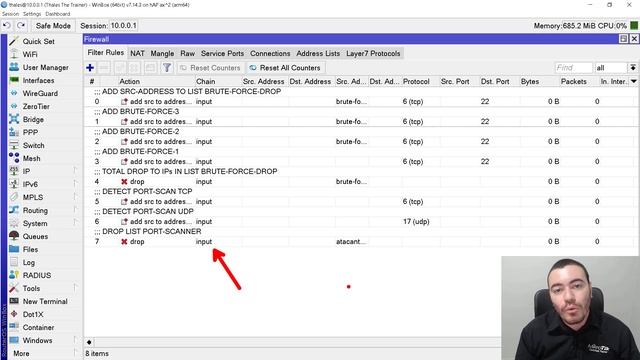Switch to the Mangle tab
This screenshot has height=360, width=640.
[x=162, y=53]
